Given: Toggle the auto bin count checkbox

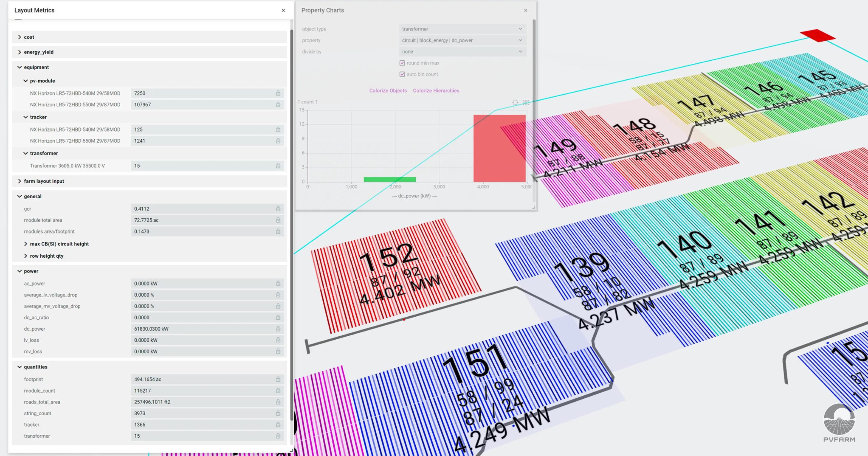Looking at the screenshot, I should [x=402, y=74].
